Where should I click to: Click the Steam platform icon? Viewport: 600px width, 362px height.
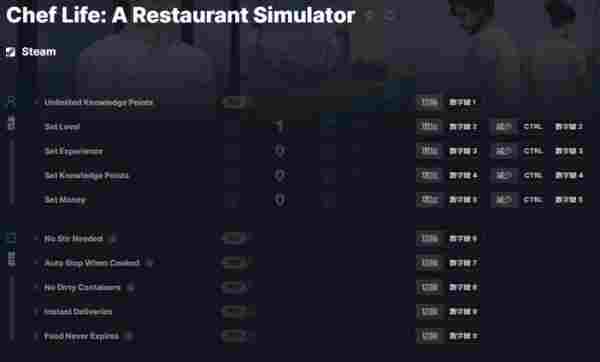(x=11, y=52)
